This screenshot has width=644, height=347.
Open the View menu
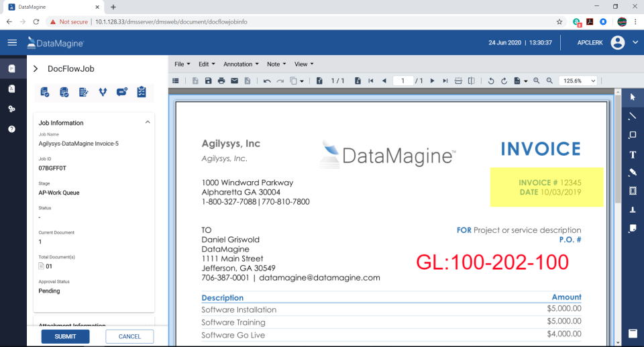tap(304, 64)
